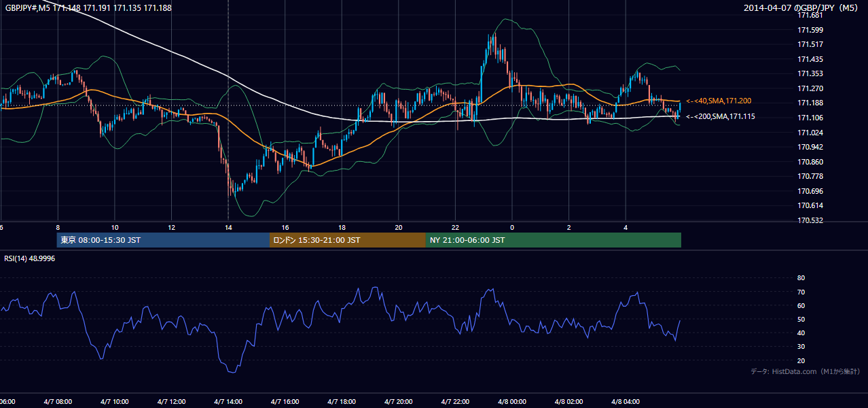
Task: Click price axis label 171.024
Action: point(811,133)
